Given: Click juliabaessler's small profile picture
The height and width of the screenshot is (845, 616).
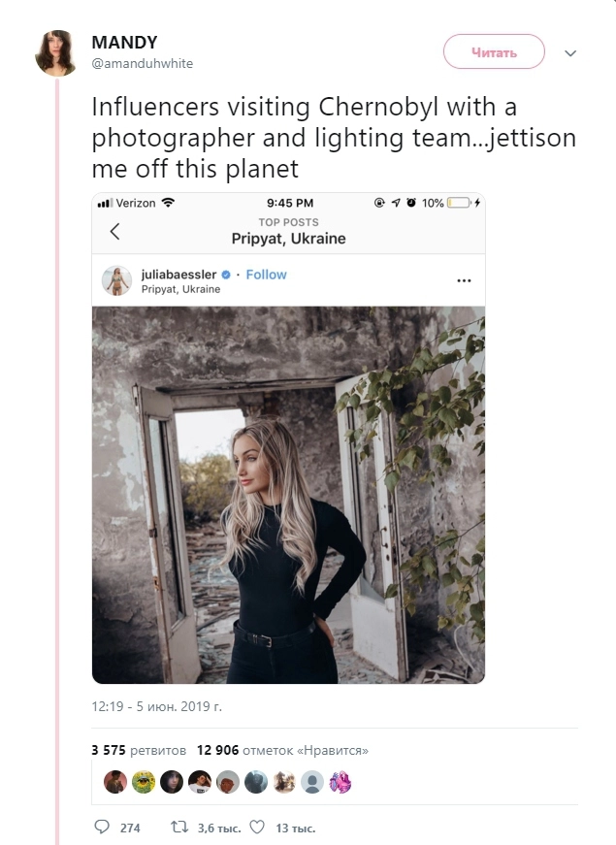Looking at the screenshot, I should [x=116, y=280].
